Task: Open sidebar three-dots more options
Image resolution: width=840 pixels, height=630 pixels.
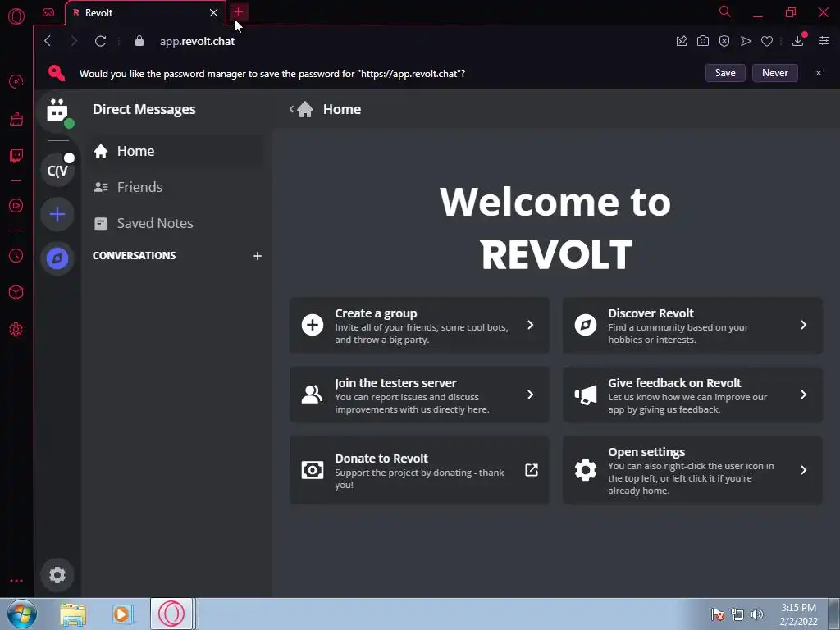Action: pos(16,581)
